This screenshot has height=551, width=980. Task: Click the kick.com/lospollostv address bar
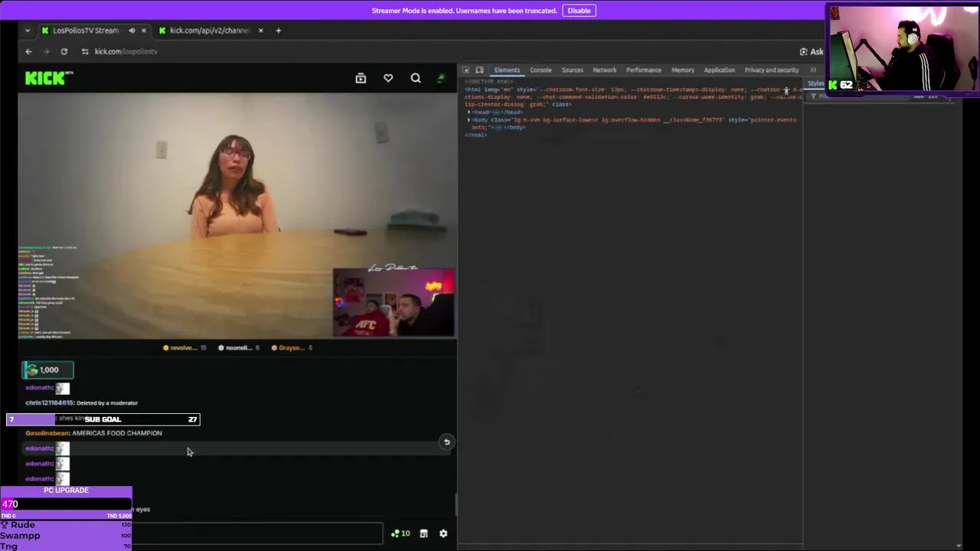[126, 51]
